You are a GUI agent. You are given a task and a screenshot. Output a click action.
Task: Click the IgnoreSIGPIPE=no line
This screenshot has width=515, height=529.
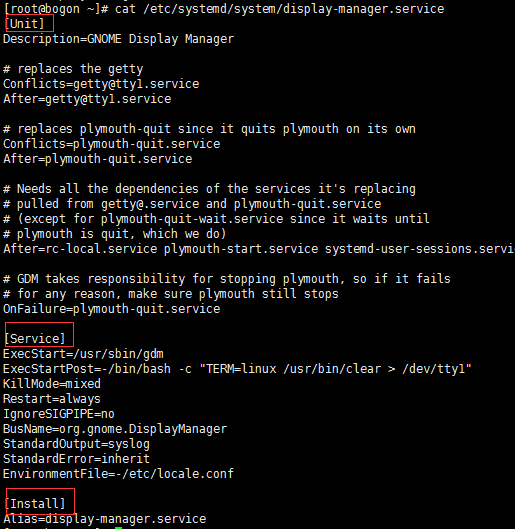(59, 414)
